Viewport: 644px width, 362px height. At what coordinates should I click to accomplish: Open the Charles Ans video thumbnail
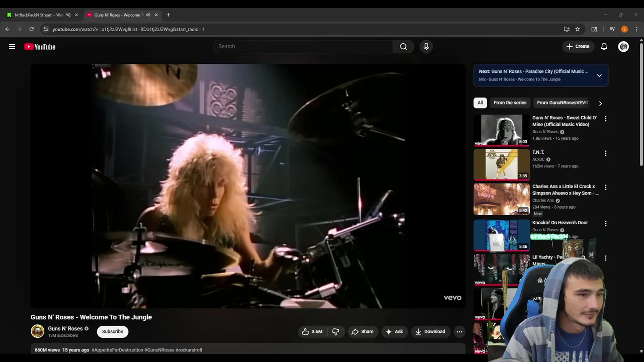(502, 199)
